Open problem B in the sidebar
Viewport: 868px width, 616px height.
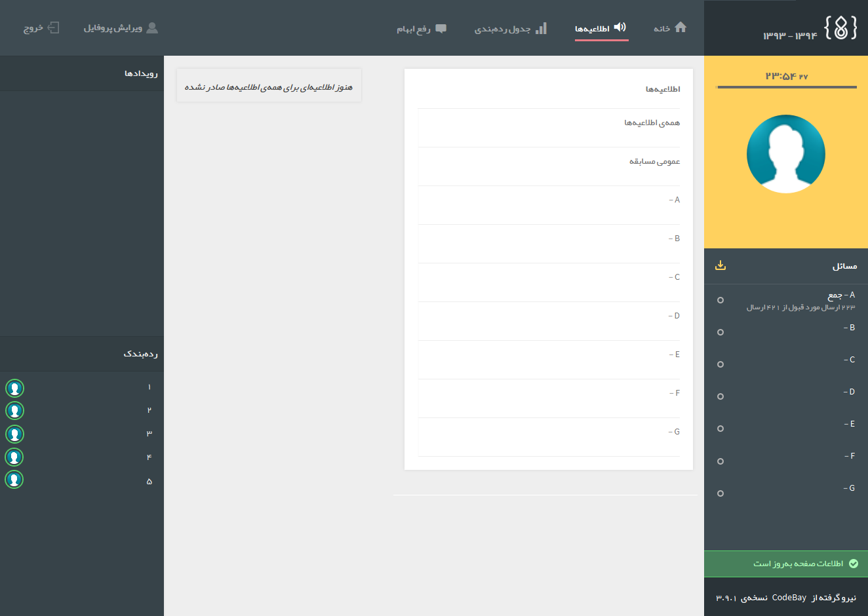click(x=849, y=328)
